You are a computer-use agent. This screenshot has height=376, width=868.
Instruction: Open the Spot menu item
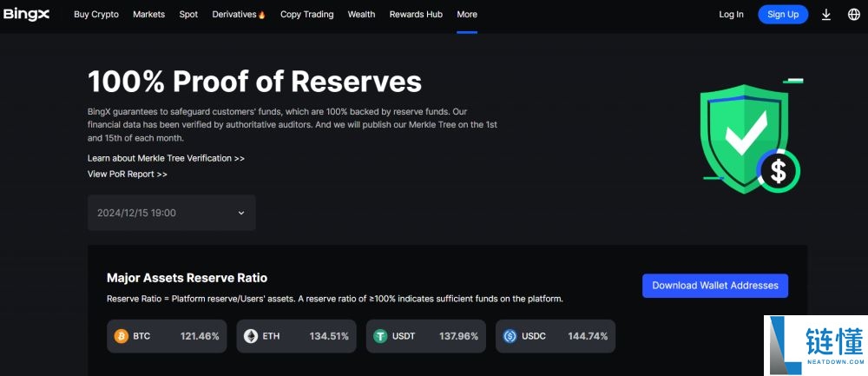point(188,15)
